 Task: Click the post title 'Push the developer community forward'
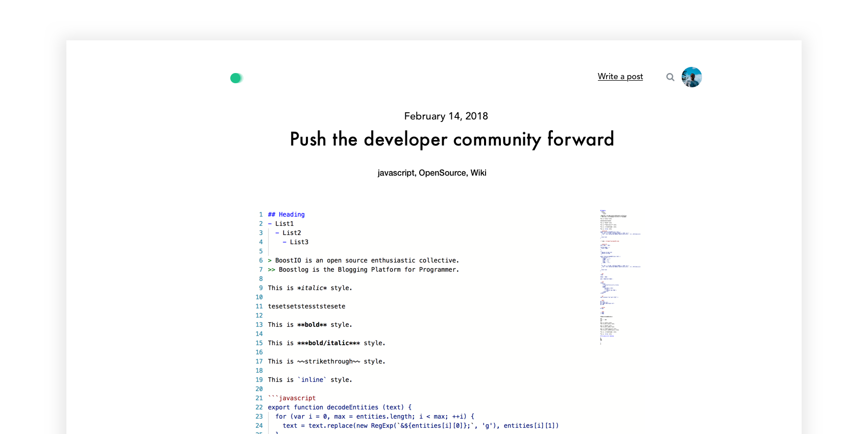coord(452,139)
